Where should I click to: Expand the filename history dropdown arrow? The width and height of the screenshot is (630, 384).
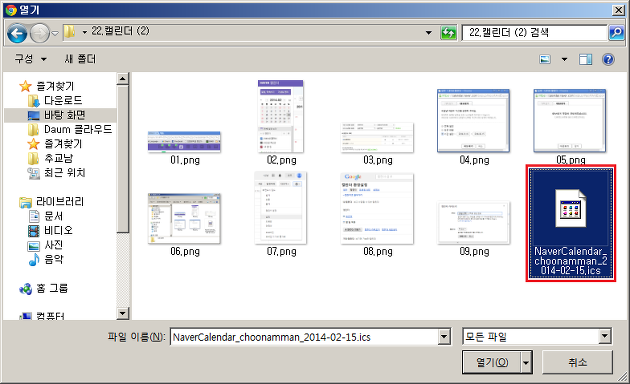444,337
